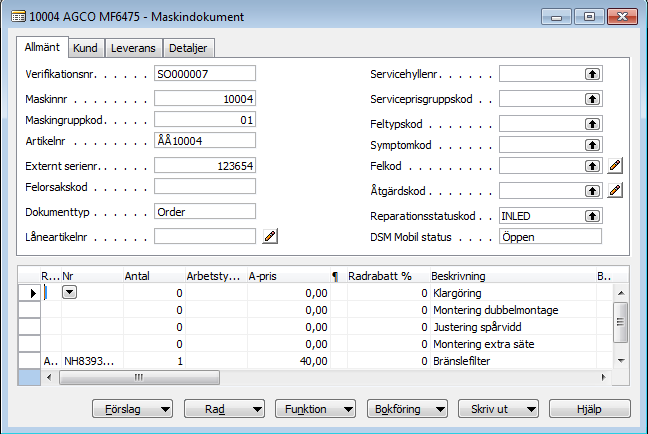Select the Allmänt tab
Viewport: 648px width, 434px height.
[42, 47]
